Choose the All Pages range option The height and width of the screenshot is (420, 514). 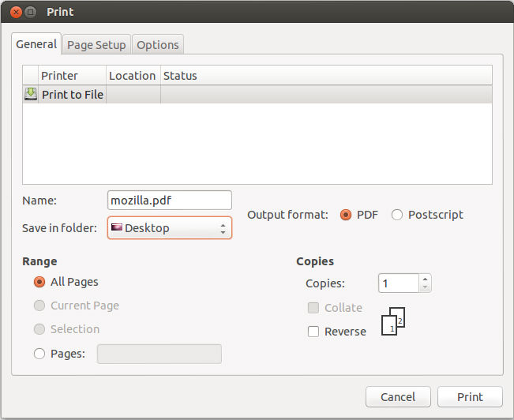coord(39,282)
